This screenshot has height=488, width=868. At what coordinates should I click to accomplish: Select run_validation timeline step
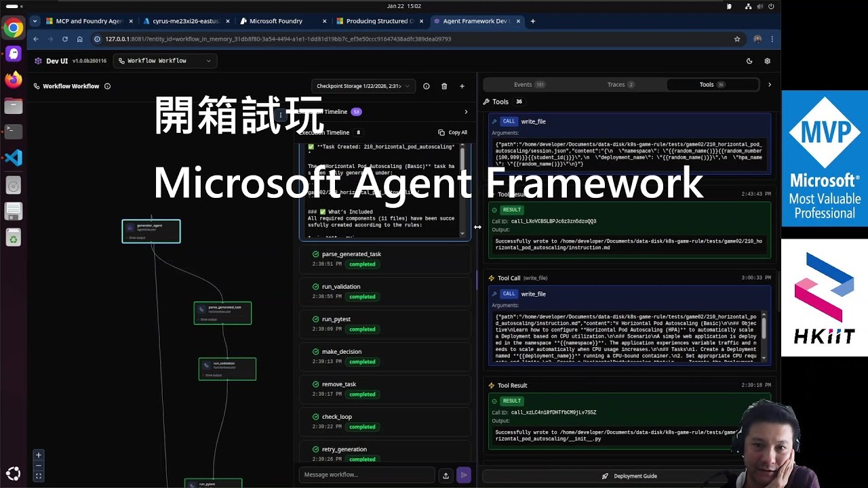(x=384, y=291)
